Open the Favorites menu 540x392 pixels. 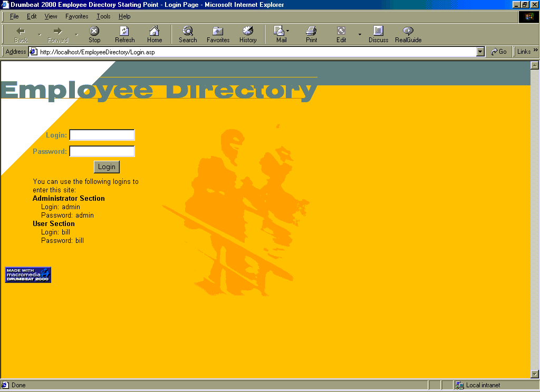click(x=76, y=16)
